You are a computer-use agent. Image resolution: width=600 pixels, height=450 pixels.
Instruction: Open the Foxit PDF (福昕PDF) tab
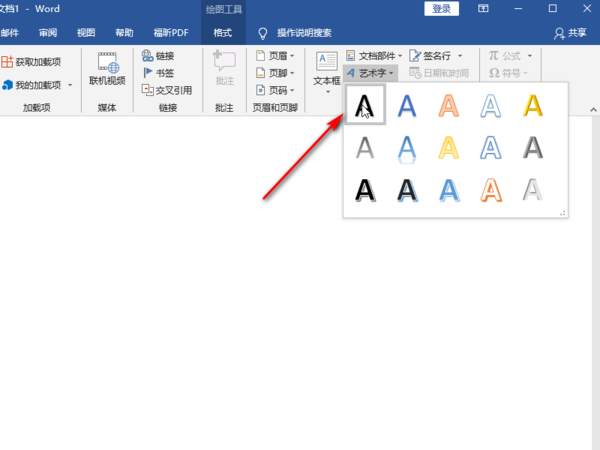click(171, 33)
